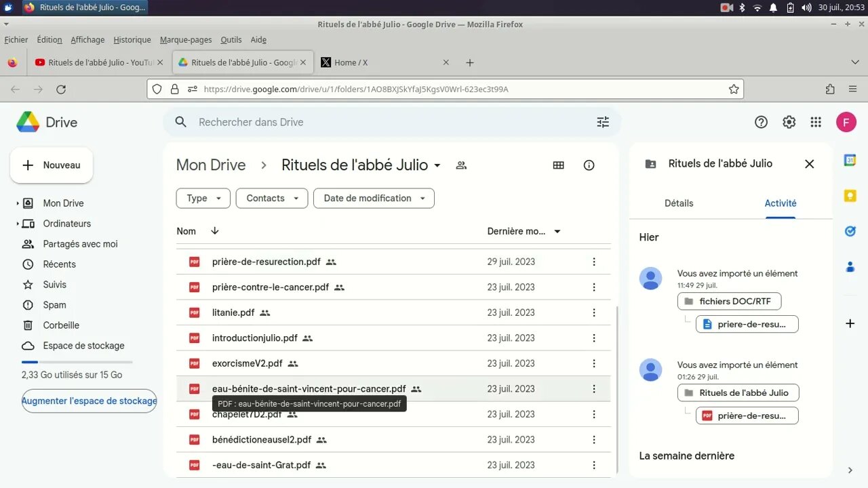Open more actions for exorcismeV2.pdf
868x488 pixels.
coord(594,363)
